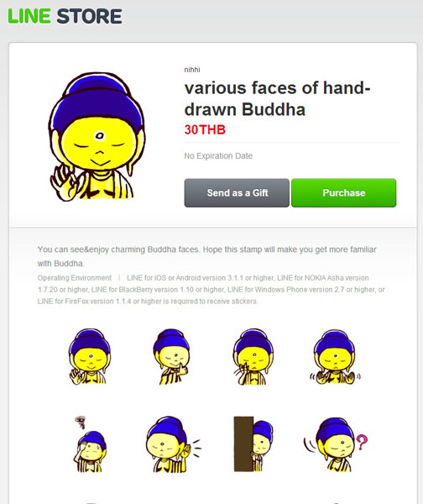Click the Operating Environment label
Screen dimensions: 423x504
(x=75, y=278)
